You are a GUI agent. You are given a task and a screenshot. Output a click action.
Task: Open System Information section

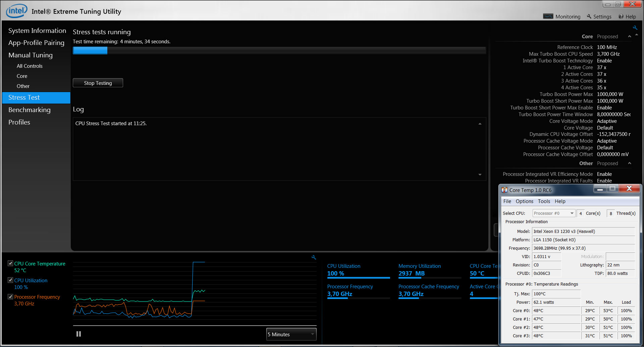[x=37, y=31]
